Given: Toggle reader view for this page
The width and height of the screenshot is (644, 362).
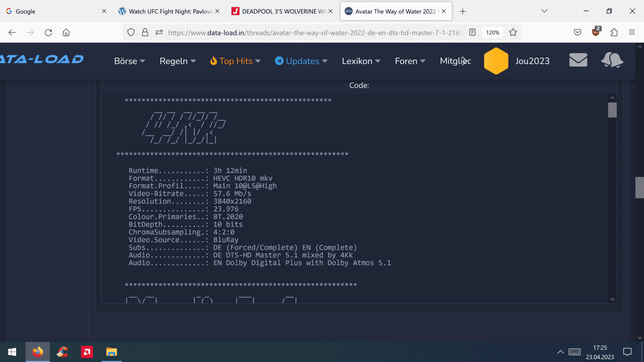Looking at the screenshot, I should (x=473, y=33).
